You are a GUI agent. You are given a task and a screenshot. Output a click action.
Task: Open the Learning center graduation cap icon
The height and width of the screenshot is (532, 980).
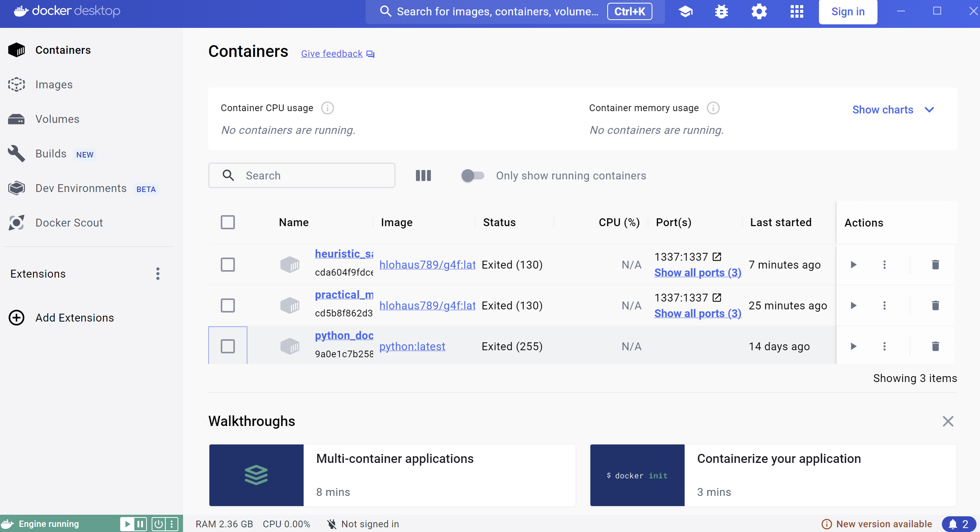coord(685,11)
